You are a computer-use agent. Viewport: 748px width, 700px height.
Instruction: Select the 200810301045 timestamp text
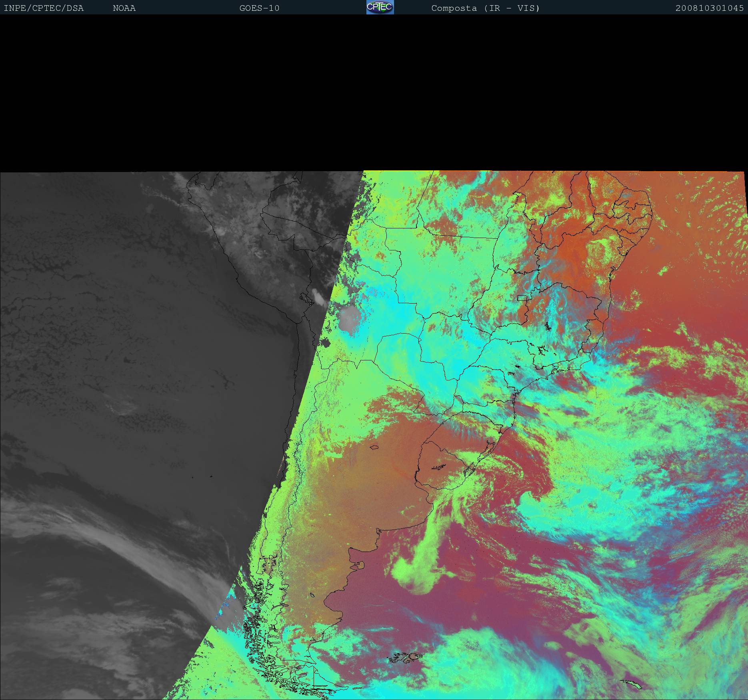[709, 8]
